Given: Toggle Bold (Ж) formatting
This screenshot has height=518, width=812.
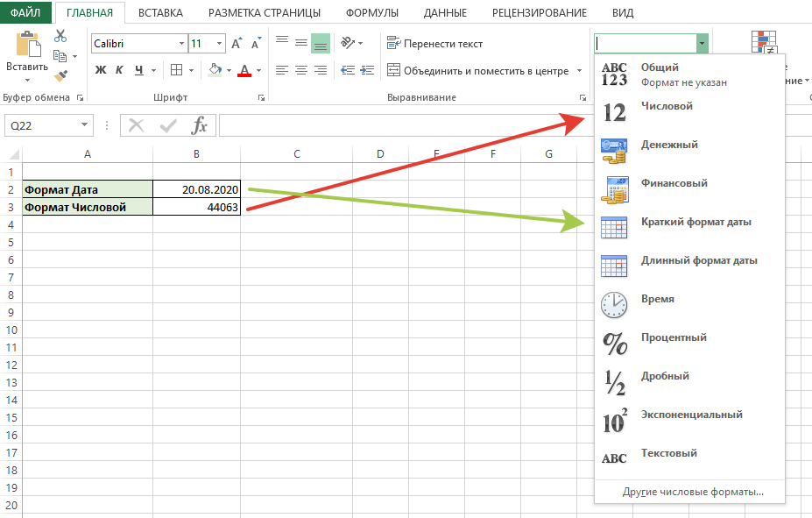Looking at the screenshot, I should click(x=101, y=70).
